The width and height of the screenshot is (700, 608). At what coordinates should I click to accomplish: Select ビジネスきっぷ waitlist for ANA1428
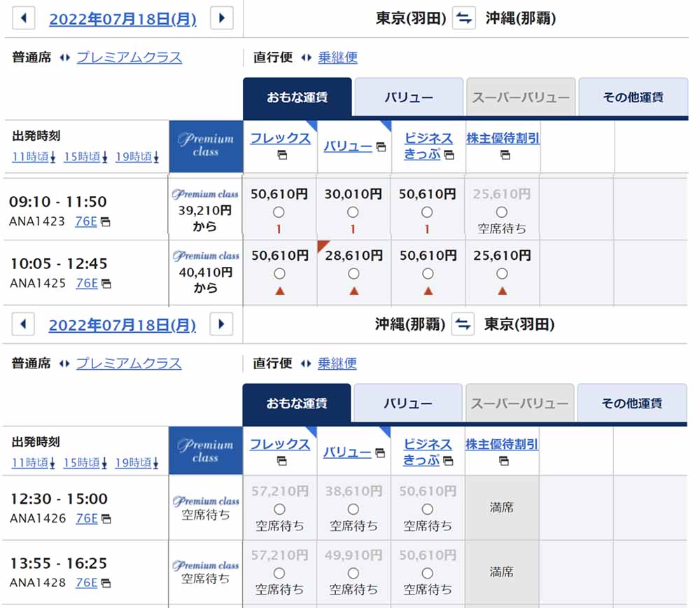point(428,573)
